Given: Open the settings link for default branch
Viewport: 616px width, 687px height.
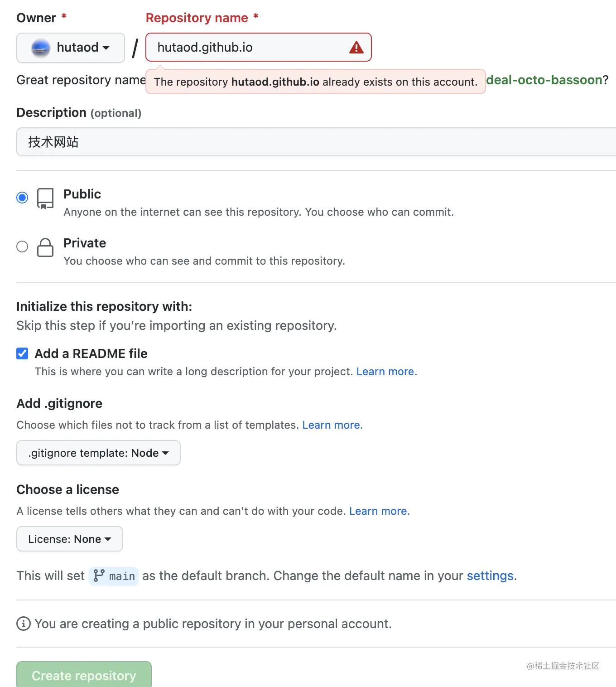Looking at the screenshot, I should point(490,576).
